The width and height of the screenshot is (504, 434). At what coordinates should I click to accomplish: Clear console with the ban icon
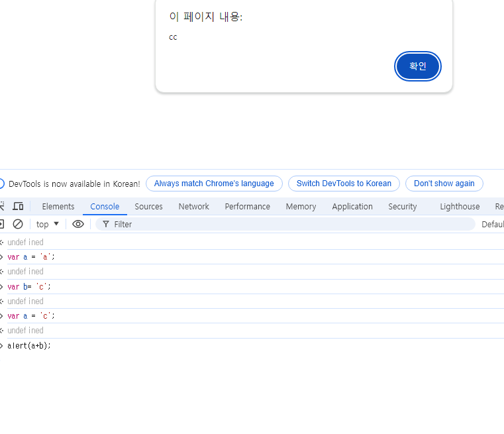click(x=18, y=224)
